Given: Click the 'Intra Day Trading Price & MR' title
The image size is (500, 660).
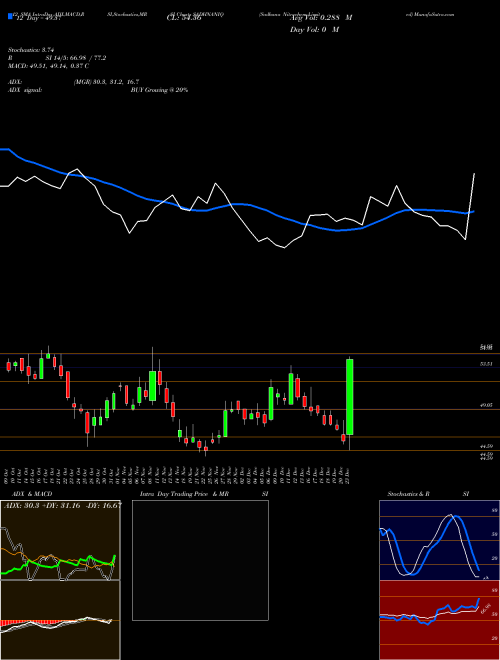Looking at the screenshot, I should (x=184, y=494).
